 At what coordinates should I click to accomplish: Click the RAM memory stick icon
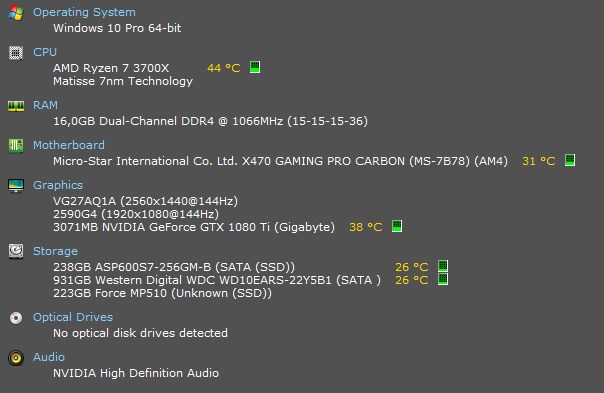[x=16, y=106]
